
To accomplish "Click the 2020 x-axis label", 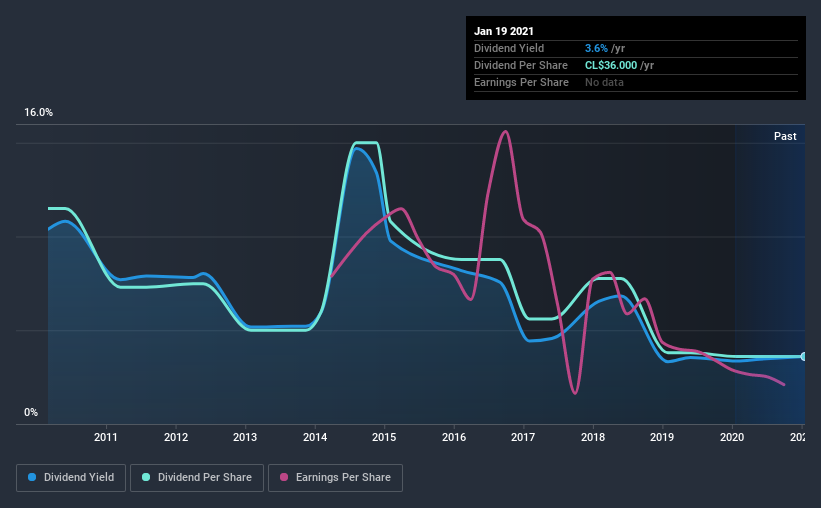I will pos(732,437).
